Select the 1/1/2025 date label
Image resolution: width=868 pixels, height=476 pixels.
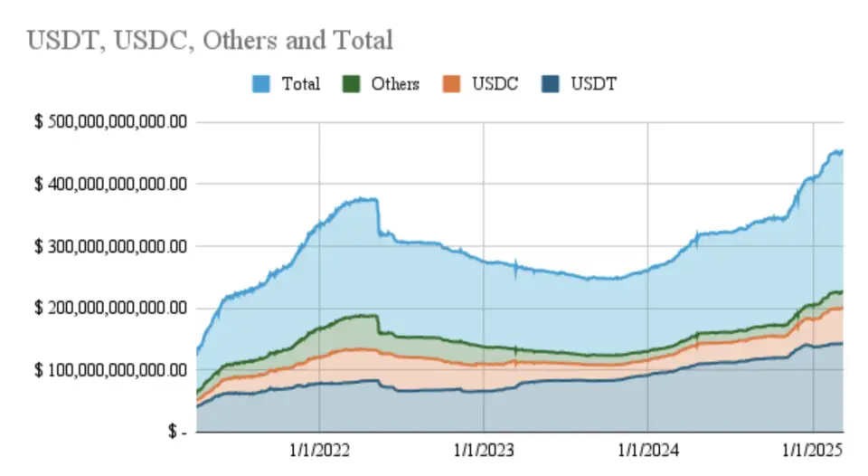(x=812, y=452)
